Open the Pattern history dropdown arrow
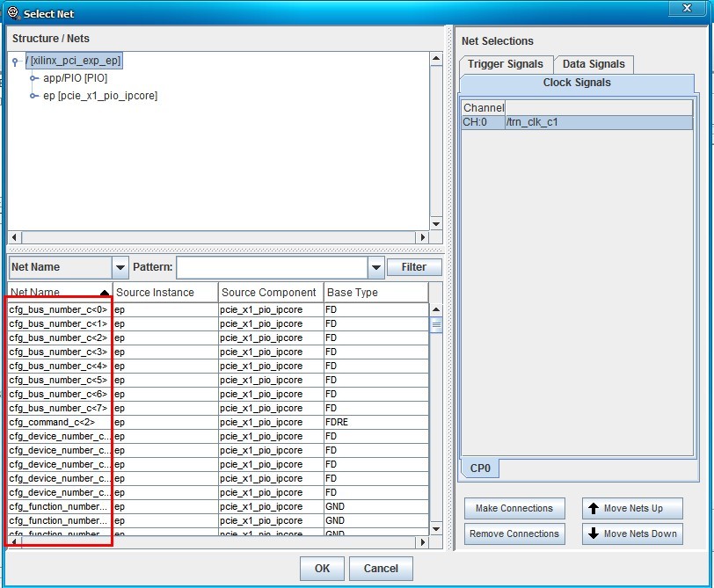Viewport: 714px width, 588px height. (x=376, y=267)
